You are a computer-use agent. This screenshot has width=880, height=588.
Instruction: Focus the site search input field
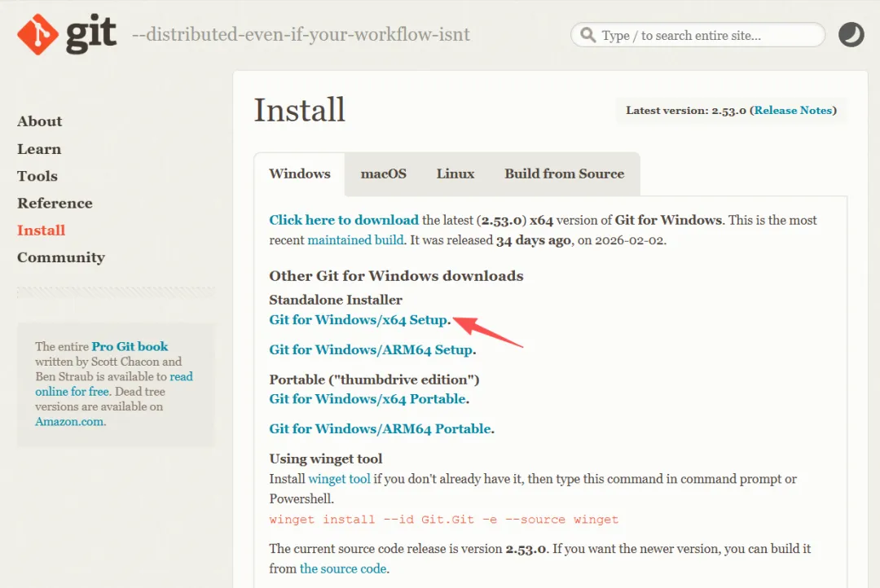697,35
